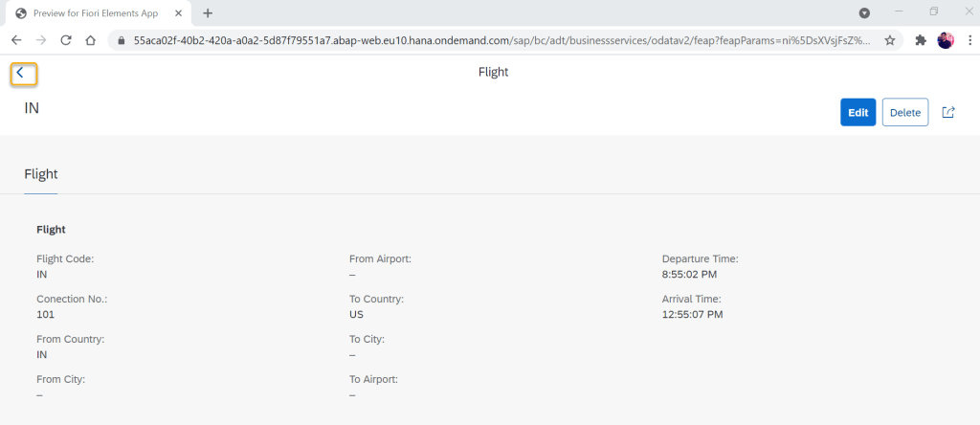Click the Fiori back navigation arrow
The width and height of the screenshot is (980, 425).
[x=22, y=74]
